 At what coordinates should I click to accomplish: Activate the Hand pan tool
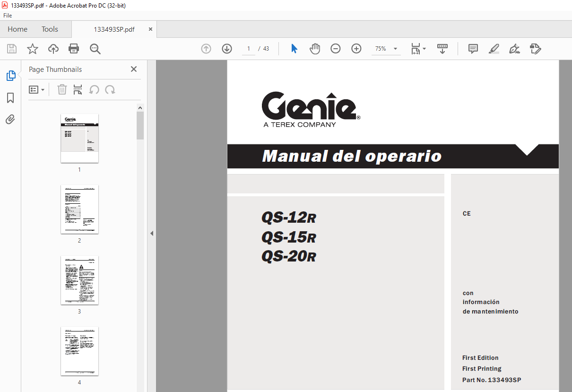click(315, 49)
